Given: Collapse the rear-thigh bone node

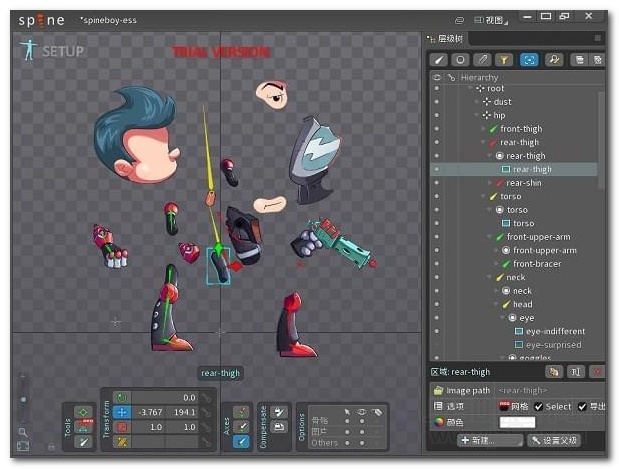Looking at the screenshot, I should (x=483, y=142).
